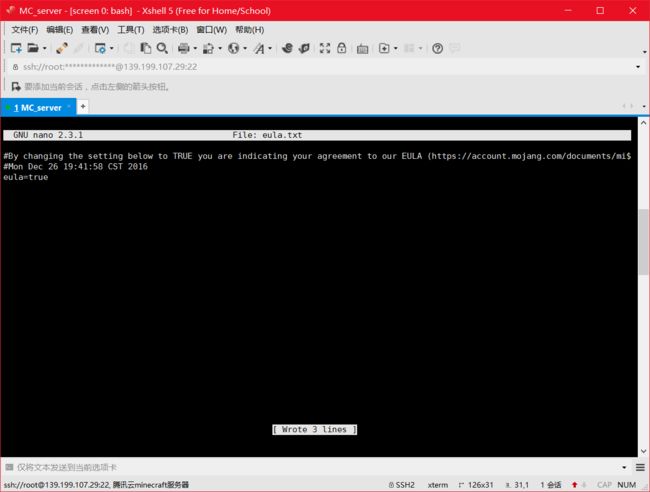
Task: Open session Properties gear icon
Action: coord(100,48)
